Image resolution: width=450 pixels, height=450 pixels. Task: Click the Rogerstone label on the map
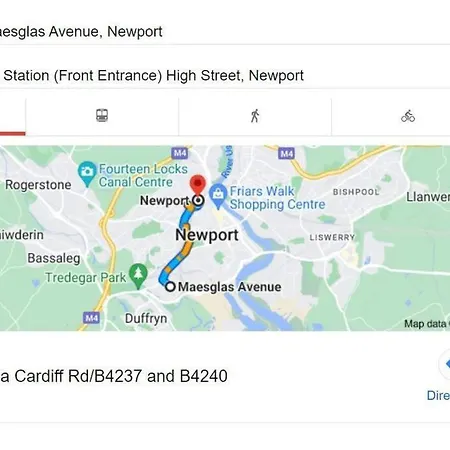point(38,185)
